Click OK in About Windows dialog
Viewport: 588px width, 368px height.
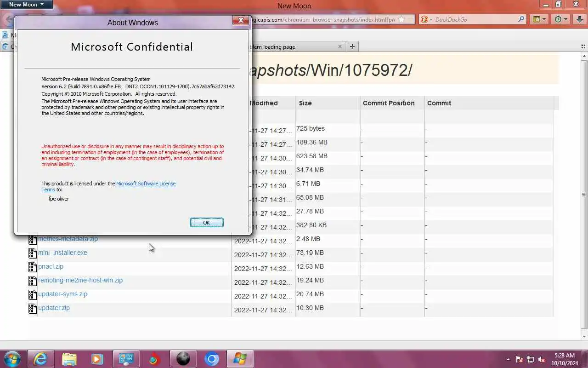[x=207, y=223]
